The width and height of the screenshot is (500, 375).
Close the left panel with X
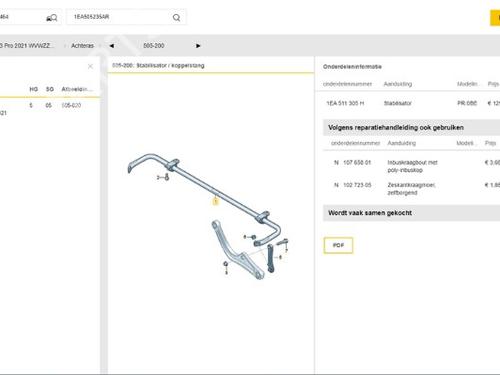point(90,66)
